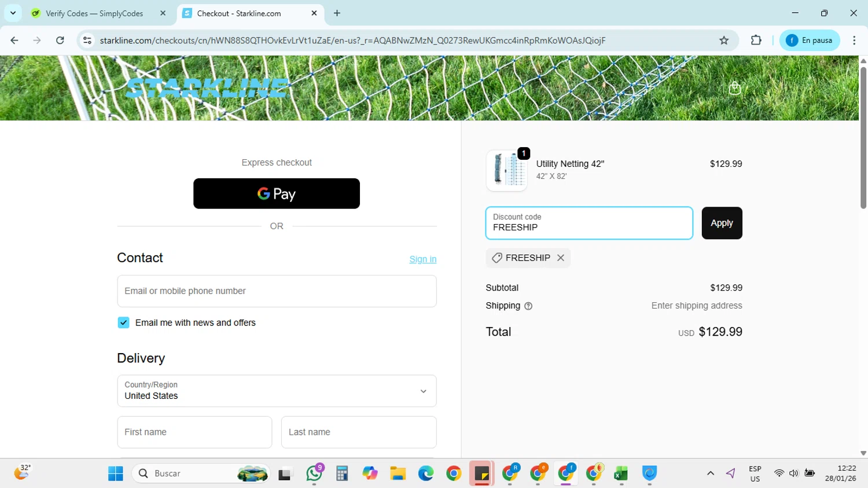Focus the Last name field
Screen dimensions: 868x488
tap(359, 432)
